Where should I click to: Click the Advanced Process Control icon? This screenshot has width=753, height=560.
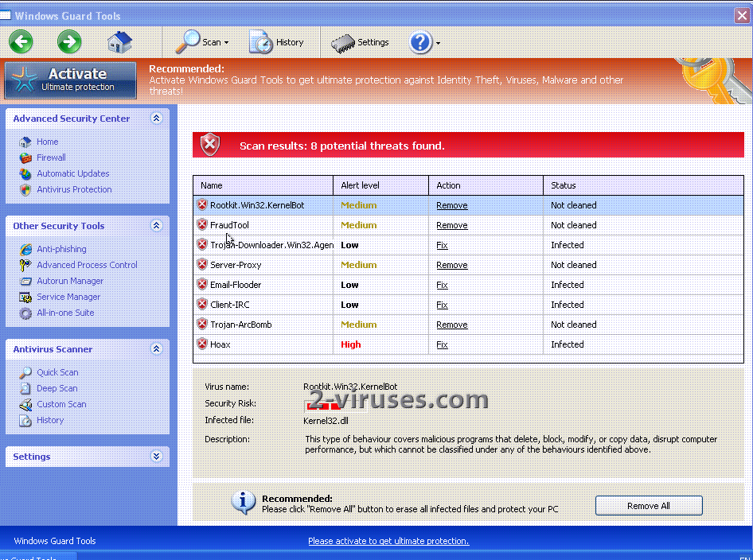pyautogui.click(x=25, y=265)
